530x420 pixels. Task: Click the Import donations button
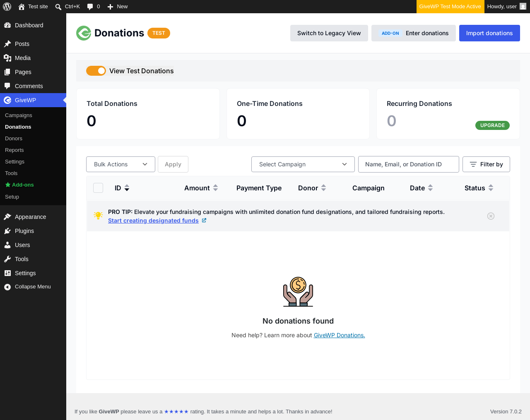point(489,33)
